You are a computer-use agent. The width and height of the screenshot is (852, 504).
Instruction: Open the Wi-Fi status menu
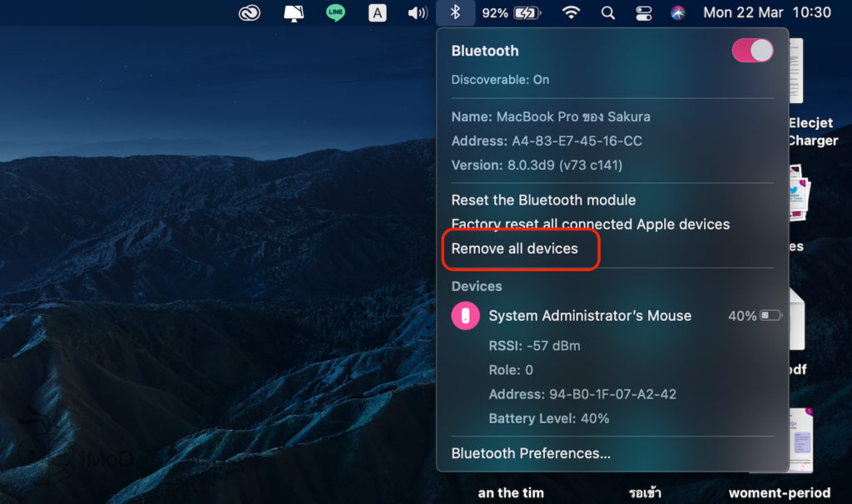click(x=571, y=12)
